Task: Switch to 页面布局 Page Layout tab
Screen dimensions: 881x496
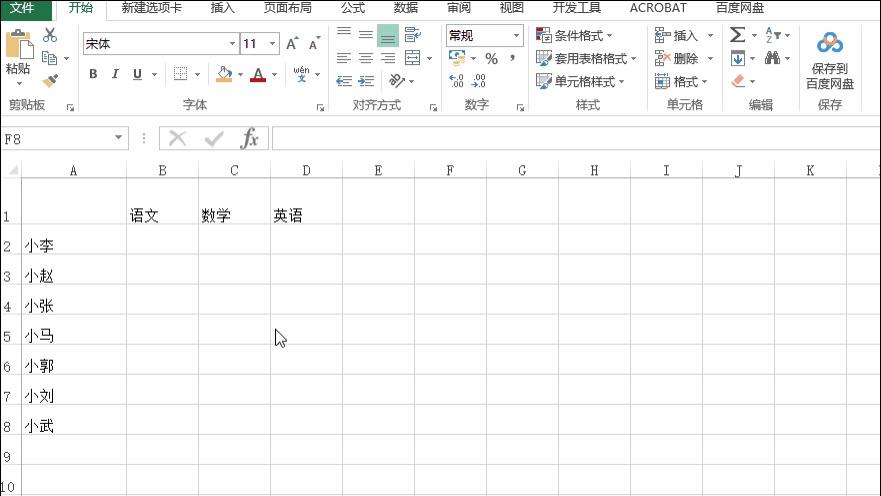Action: (x=288, y=8)
